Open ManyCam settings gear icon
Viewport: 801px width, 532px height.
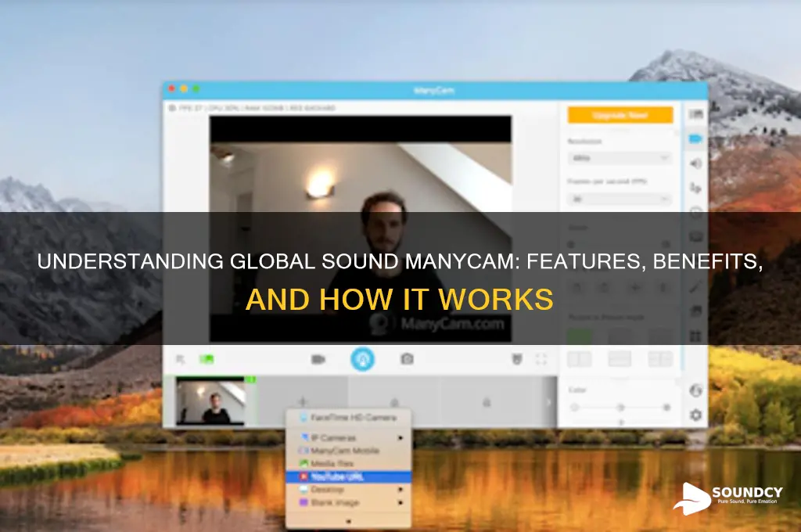tap(695, 415)
